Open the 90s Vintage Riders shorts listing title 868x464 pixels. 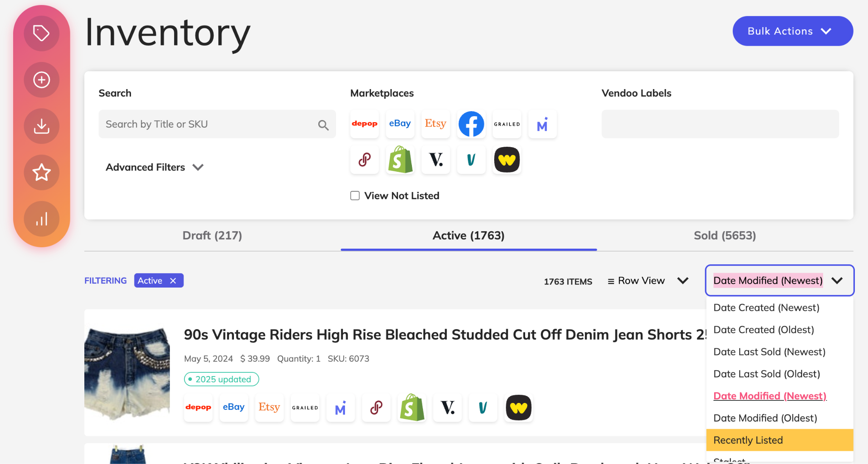tap(445, 334)
